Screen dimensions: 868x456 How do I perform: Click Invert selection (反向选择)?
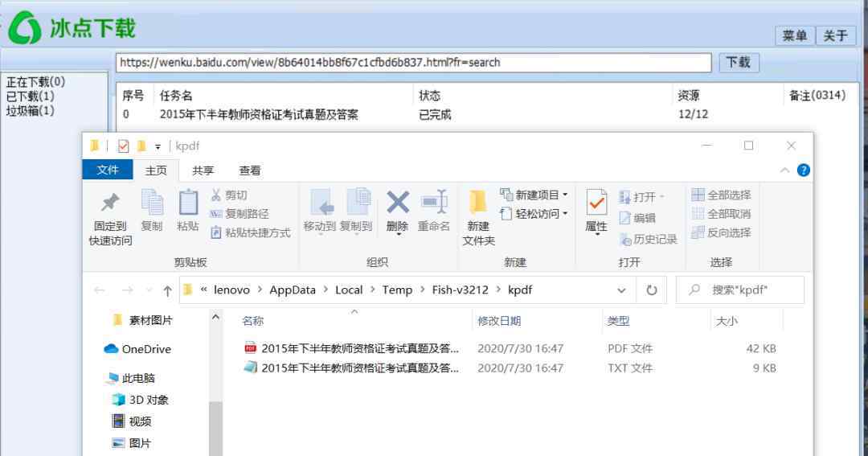721,232
